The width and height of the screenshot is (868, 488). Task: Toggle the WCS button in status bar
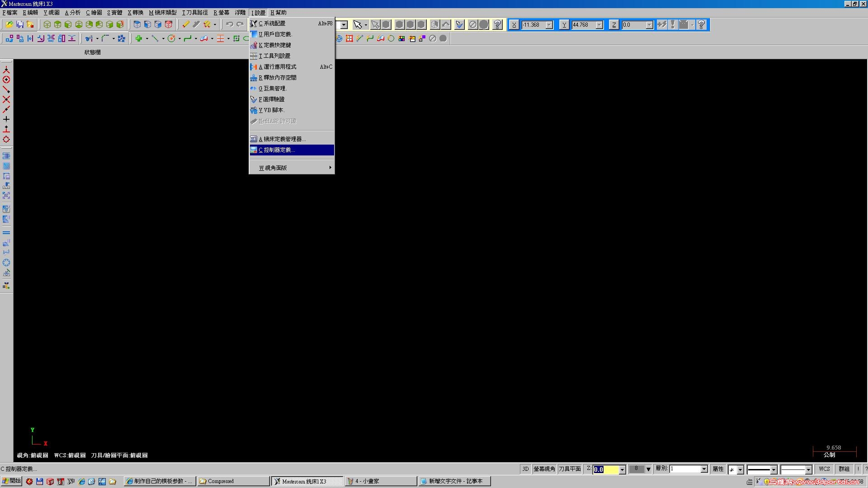click(x=824, y=469)
